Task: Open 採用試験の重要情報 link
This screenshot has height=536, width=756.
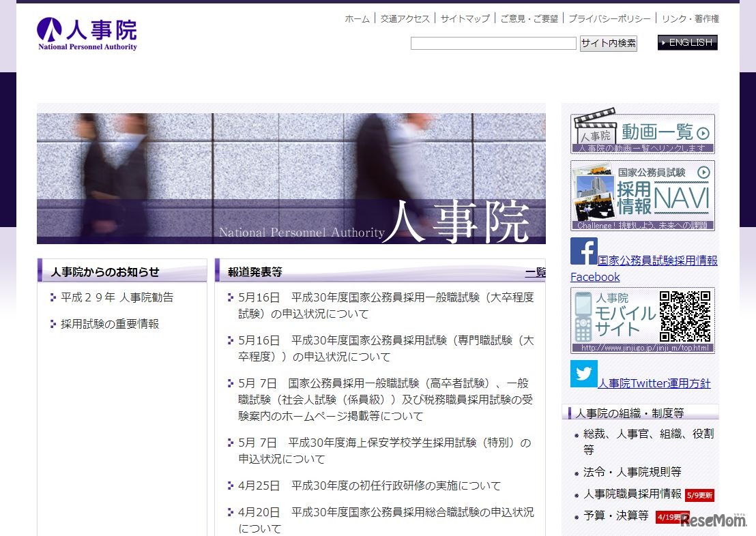Action: pos(110,324)
